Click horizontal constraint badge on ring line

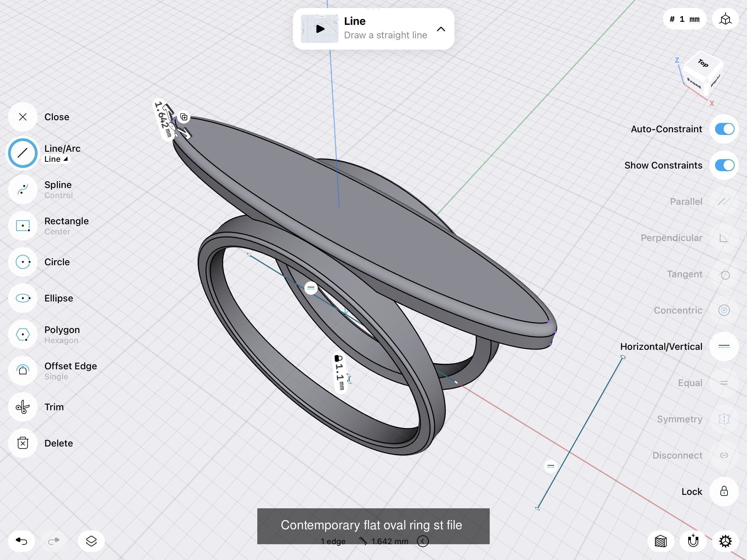pos(311,288)
